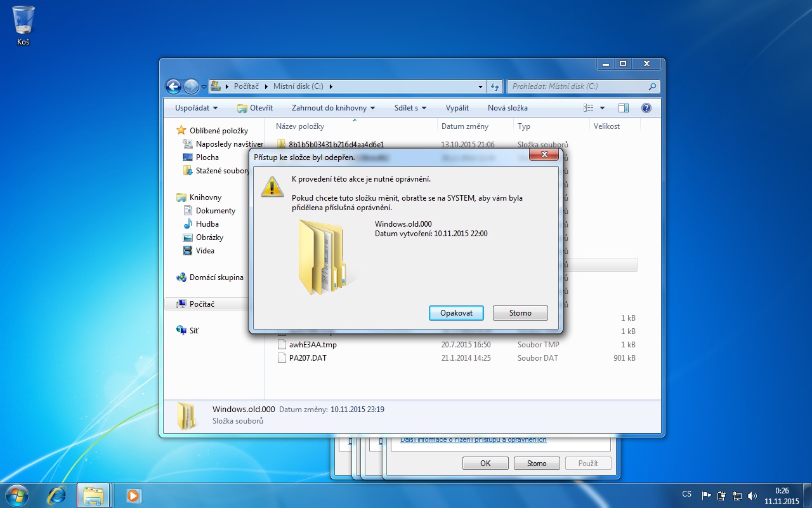Image resolution: width=812 pixels, height=508 pixels.
Task: Select Počítač in the address breadcrumb
Action: [247, 86]
